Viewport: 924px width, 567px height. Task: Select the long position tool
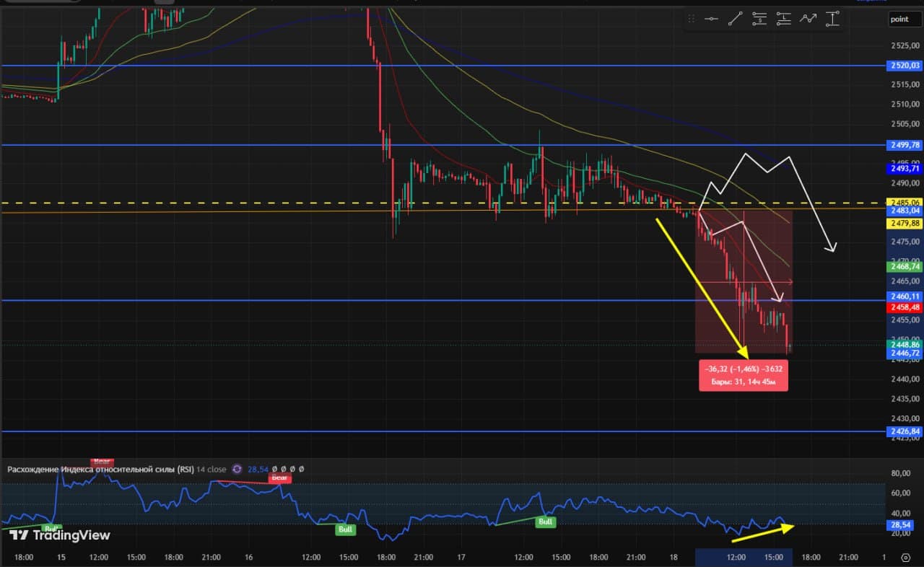click(784, 19)
